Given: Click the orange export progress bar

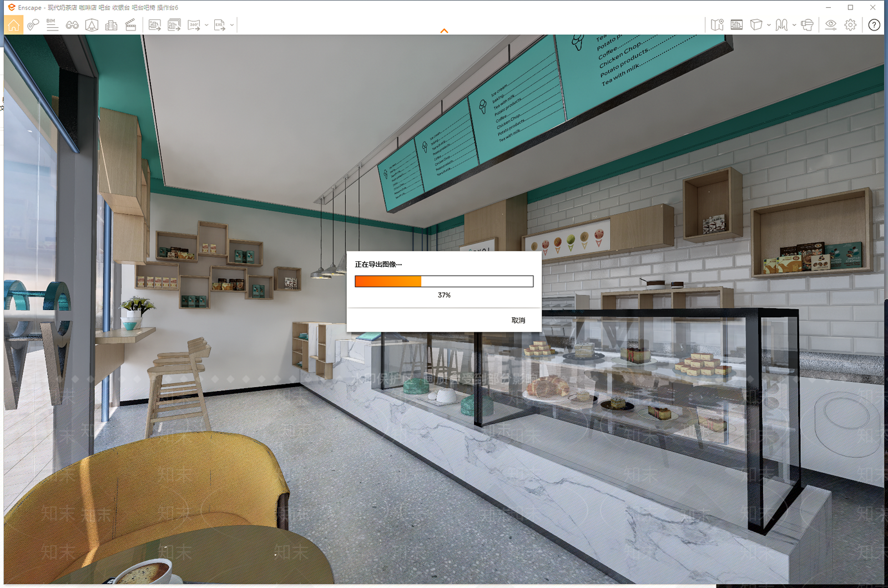Looking at the screenshot, I should pyautogui.click(x=444, y=281).
